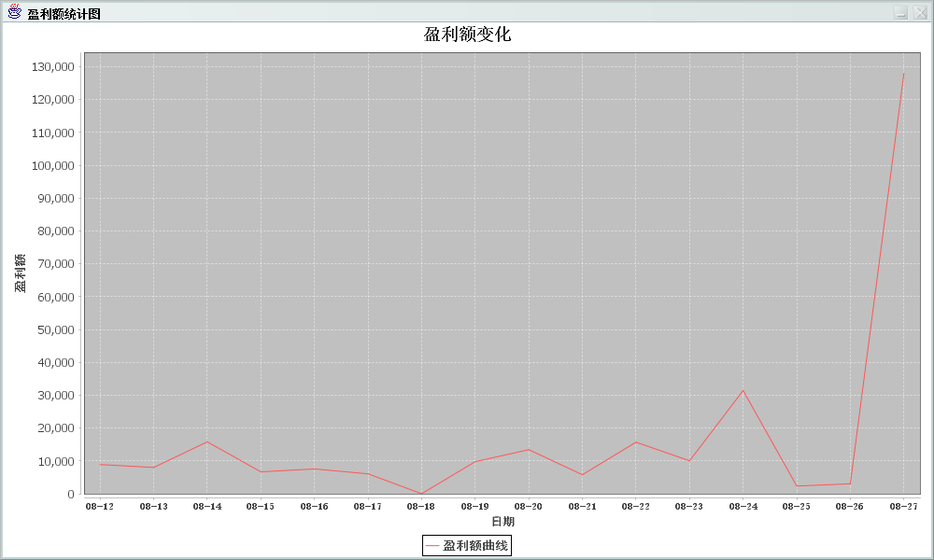Click the 100,000 y-axis value
934x560 pixels.
(x=53, y=165)
